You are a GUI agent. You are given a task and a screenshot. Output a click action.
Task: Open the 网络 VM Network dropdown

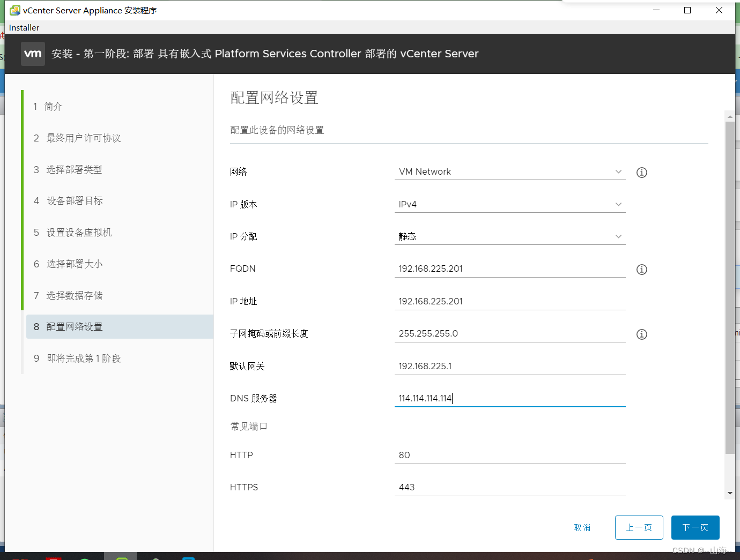510,171
